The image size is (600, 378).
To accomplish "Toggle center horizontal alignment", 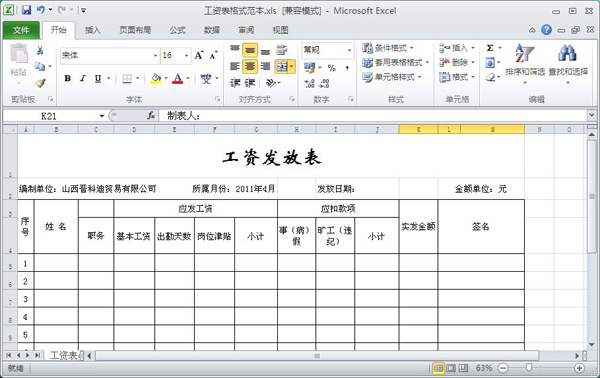I will click(x=250, y=66).
